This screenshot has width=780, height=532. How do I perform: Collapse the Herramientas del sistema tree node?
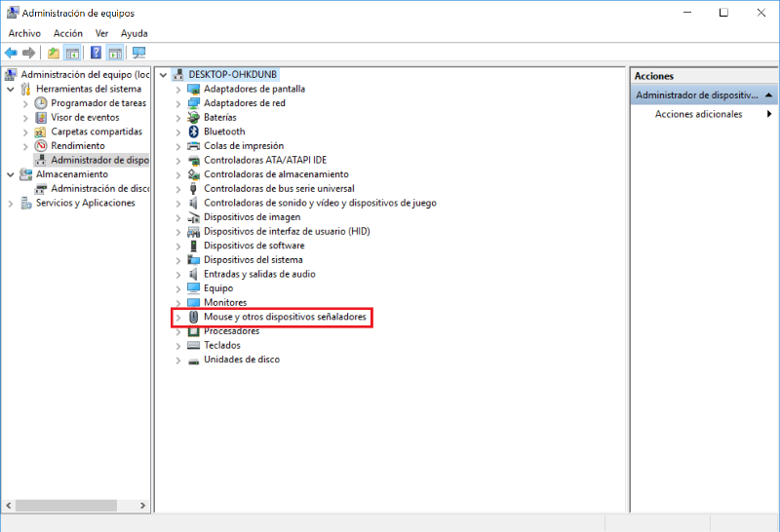[x=11, y=89]
